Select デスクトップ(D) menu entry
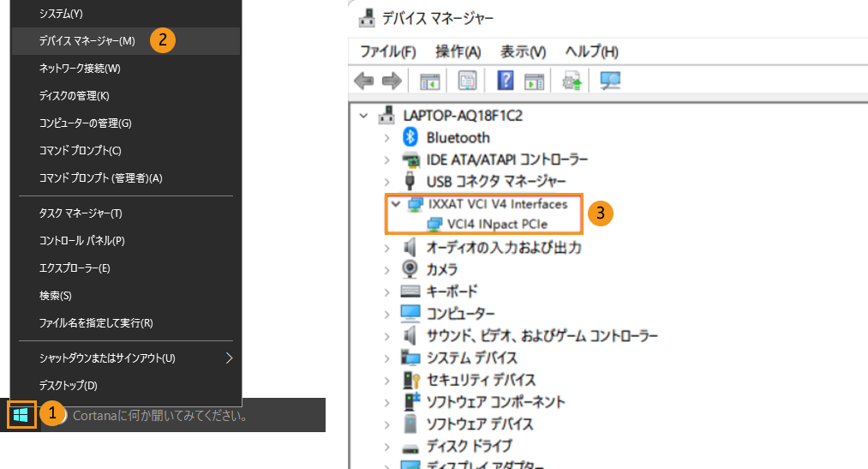The width and height of the screenshot is (868, 469). pyautogui.click(x=126, y=385)
